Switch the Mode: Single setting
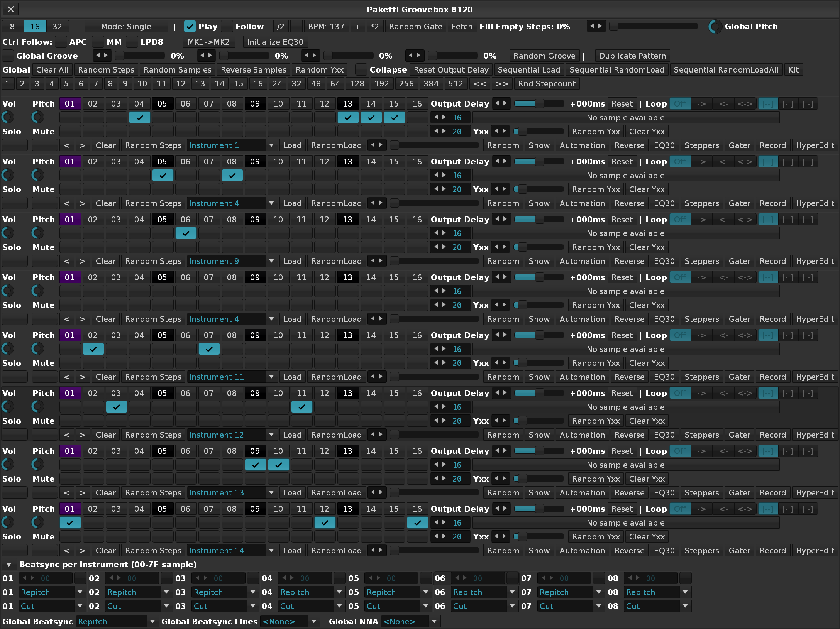The image size is (840, 629). (126, 27)
